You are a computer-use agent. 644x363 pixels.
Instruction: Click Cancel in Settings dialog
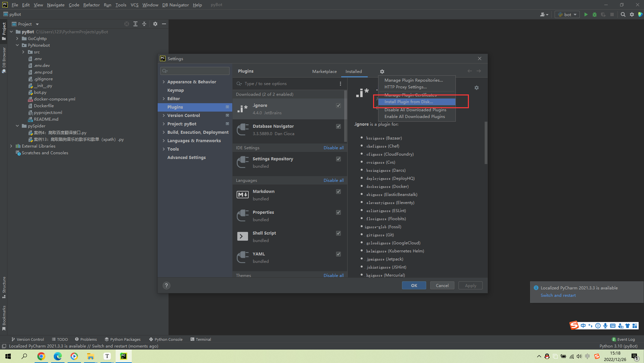point(442,285)
